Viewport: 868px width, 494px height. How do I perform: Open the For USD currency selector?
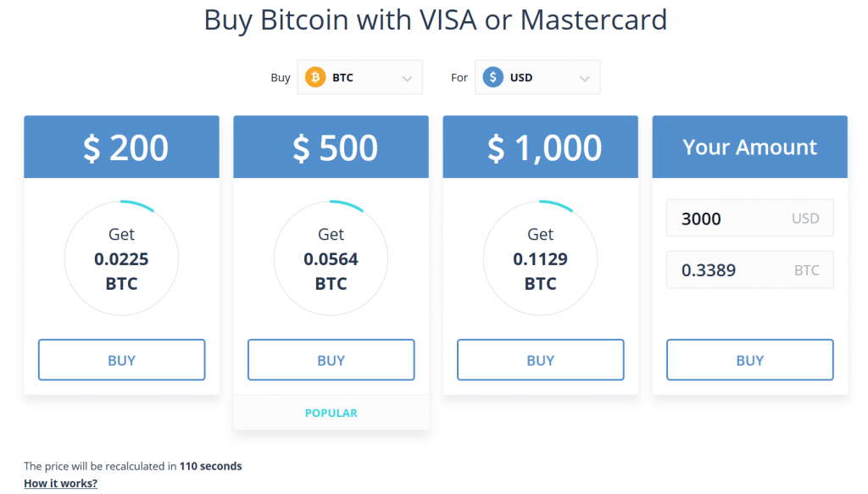(537, 77)
